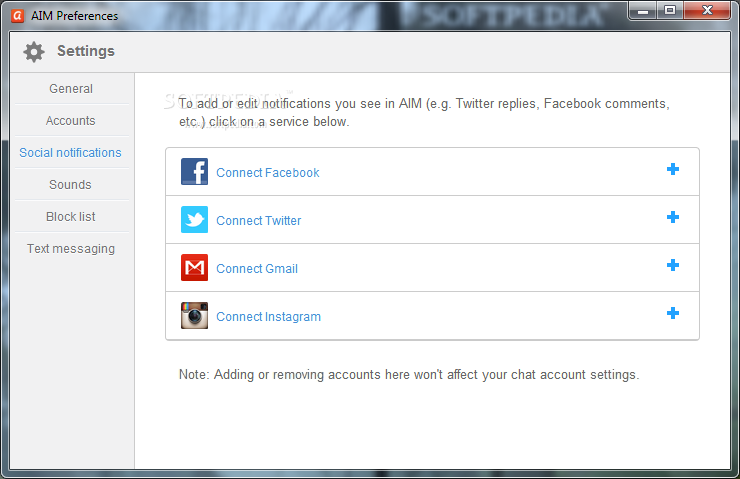Click the Gmail envelope icon

(x=194, y=268)
